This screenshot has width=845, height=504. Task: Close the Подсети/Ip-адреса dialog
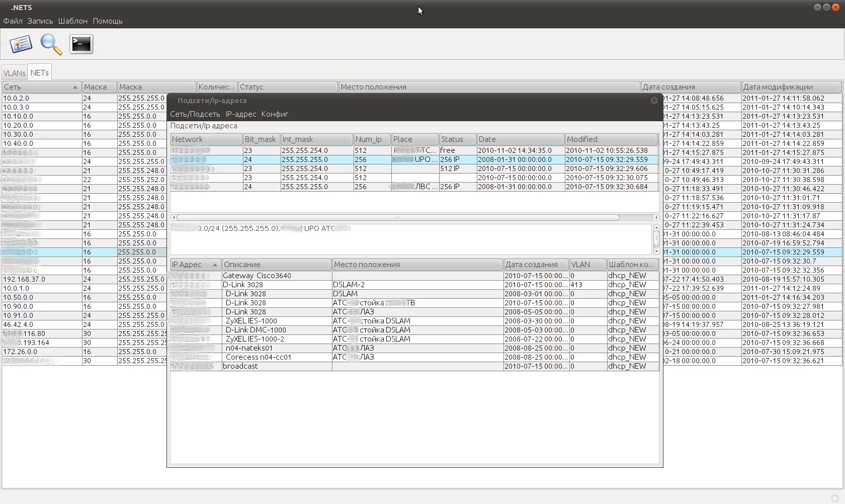pos(654,101)
